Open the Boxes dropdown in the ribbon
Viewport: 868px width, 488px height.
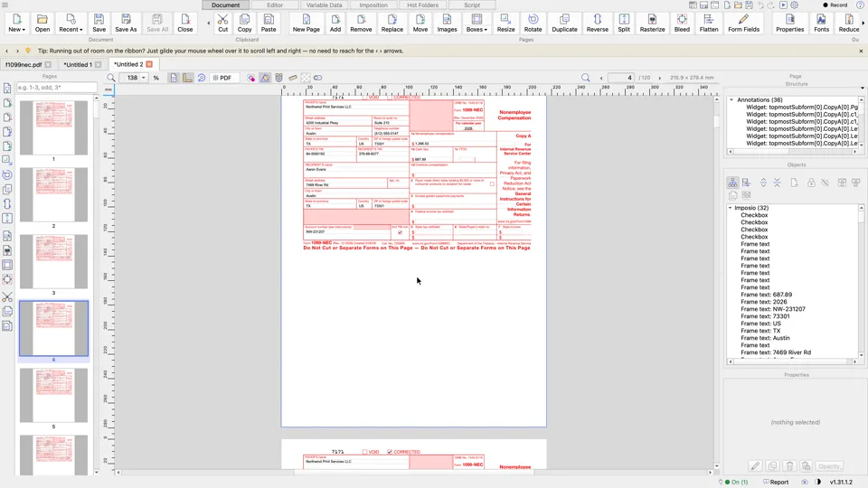point(476,23)
